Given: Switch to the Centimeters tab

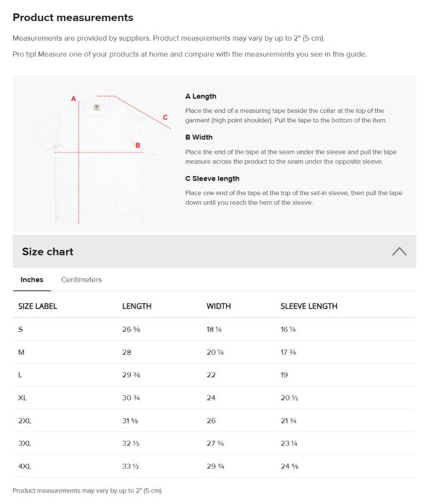Looking at the screenshot, I should coord(81,280).
